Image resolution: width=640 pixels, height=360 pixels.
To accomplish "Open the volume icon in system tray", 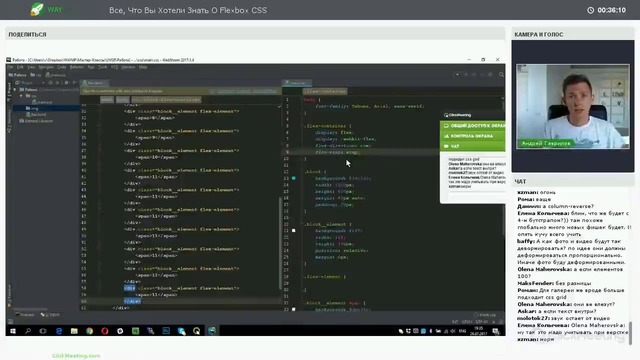I will click(453, 331).
